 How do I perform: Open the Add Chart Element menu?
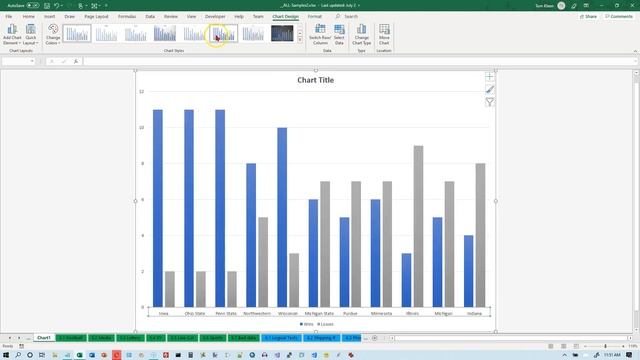[x=12, y=34]
